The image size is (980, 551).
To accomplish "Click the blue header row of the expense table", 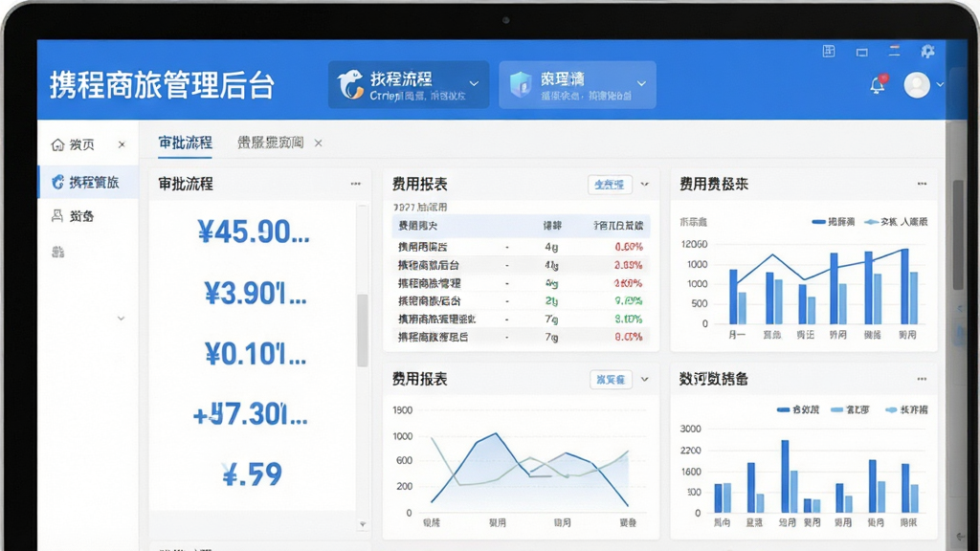I will pos(522,226).
